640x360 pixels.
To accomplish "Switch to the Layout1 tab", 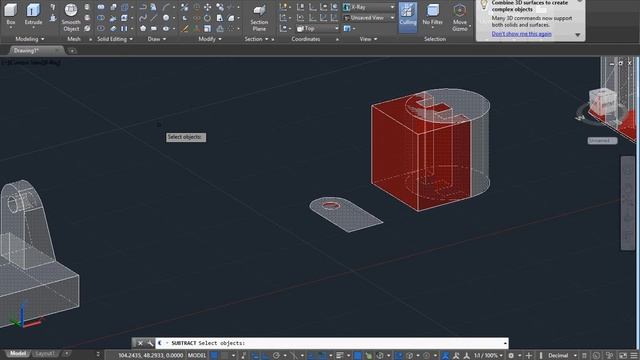I will click(x=44, y=353).
